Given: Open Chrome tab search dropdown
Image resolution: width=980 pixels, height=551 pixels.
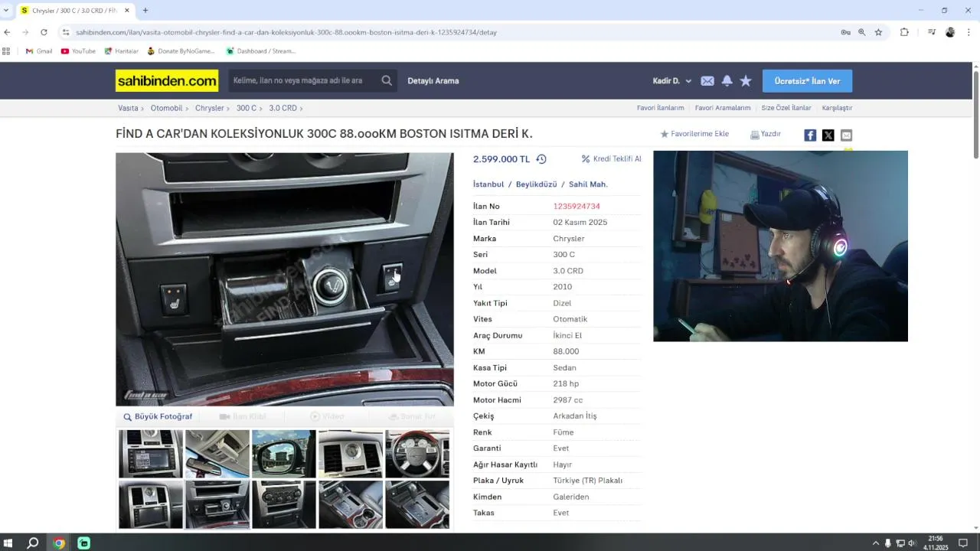Looking at the screenshot, I should point(7,10).
